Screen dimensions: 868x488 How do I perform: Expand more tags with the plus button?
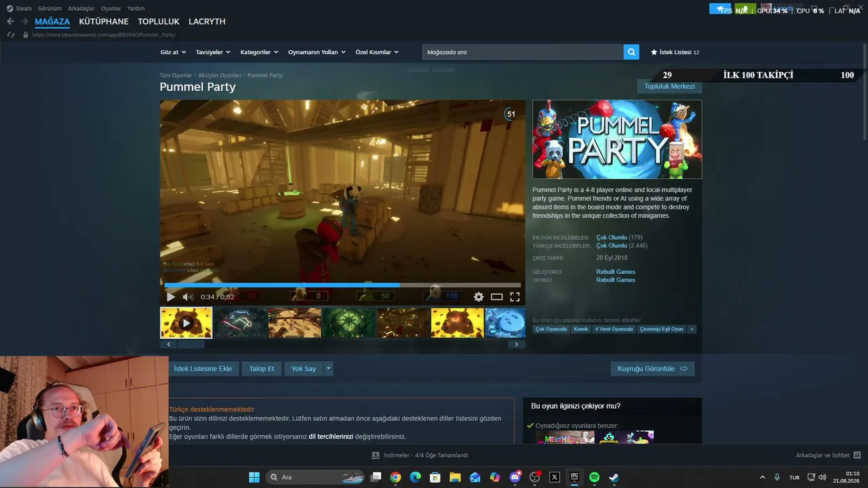point(692,329)
